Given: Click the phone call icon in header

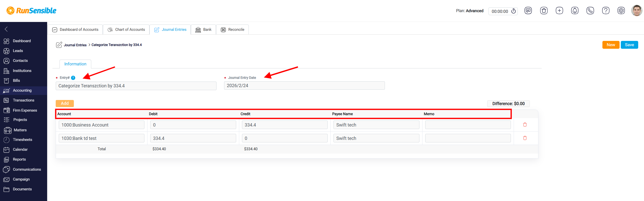Looking at the screenshot, I should pos(590,11).
